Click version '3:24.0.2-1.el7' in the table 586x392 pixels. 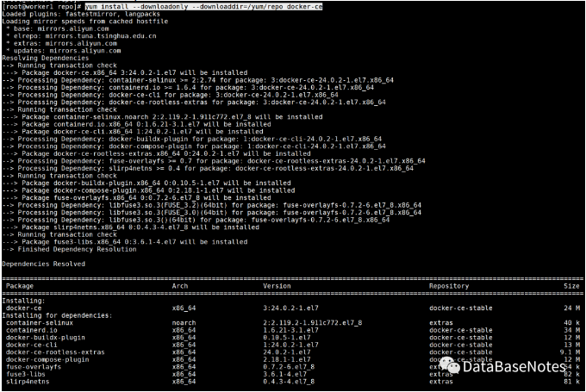pyautogui.click(x=290, y=308)
